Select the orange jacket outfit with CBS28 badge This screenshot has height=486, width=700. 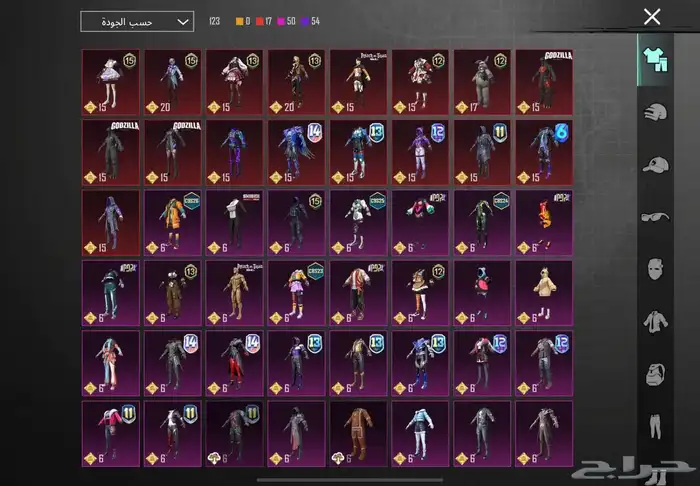click(x=173, y=222)
